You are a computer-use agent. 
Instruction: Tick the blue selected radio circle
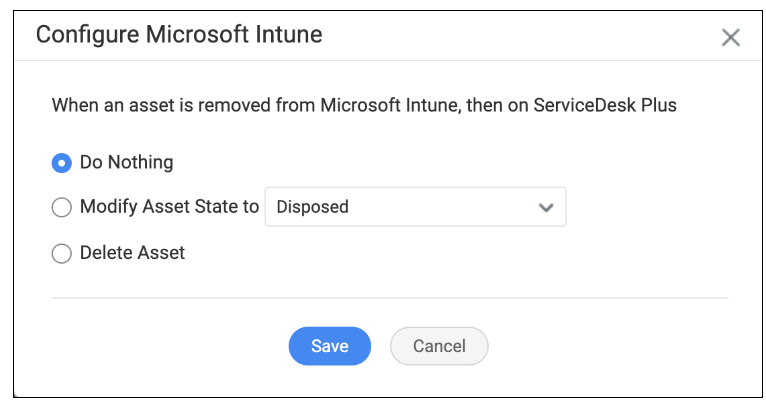click(62, 163)
